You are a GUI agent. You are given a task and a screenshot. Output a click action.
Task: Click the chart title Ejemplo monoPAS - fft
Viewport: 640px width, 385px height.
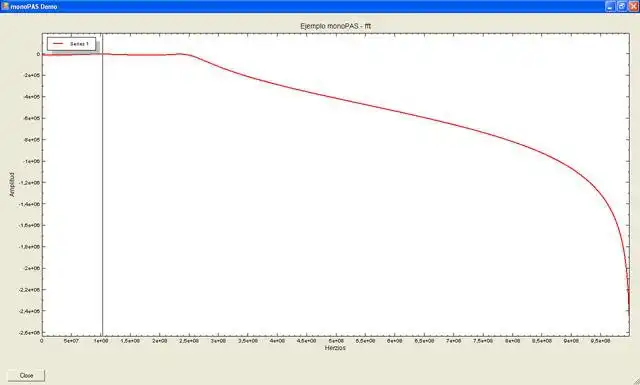[336, 26]
